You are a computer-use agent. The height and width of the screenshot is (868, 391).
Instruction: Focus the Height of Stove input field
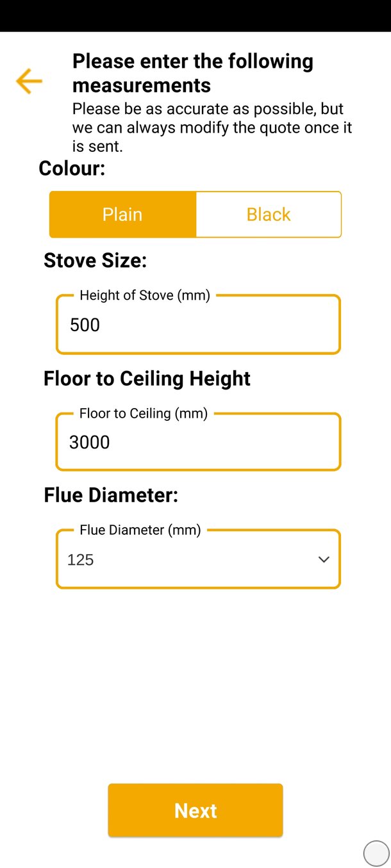tap(198, 325)
